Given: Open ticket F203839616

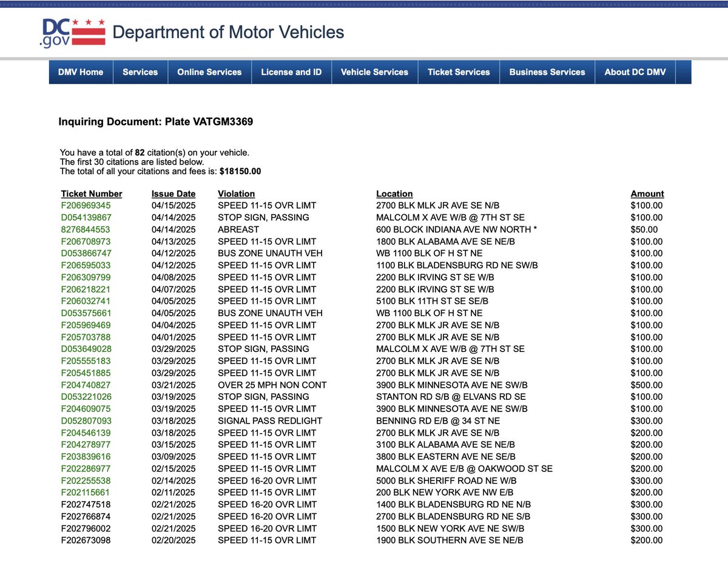Looking at the screenshot, I should pyautogui.click(x=86, y=456).
